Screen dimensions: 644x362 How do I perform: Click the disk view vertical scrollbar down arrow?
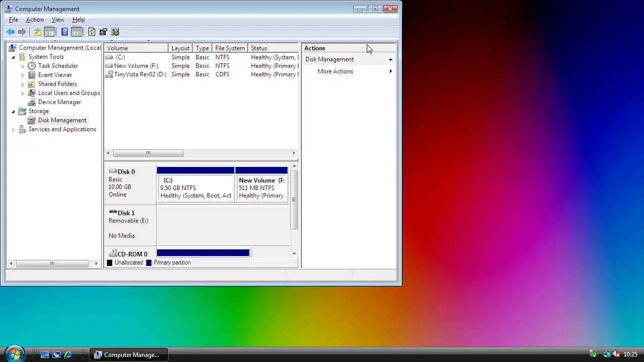[294, 254]
